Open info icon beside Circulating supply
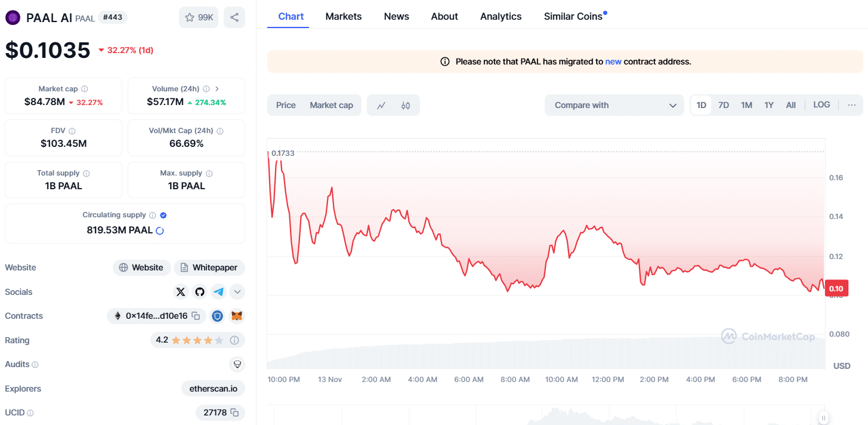The width and height of the screenshot is (868, 425). tap(153, 215)
